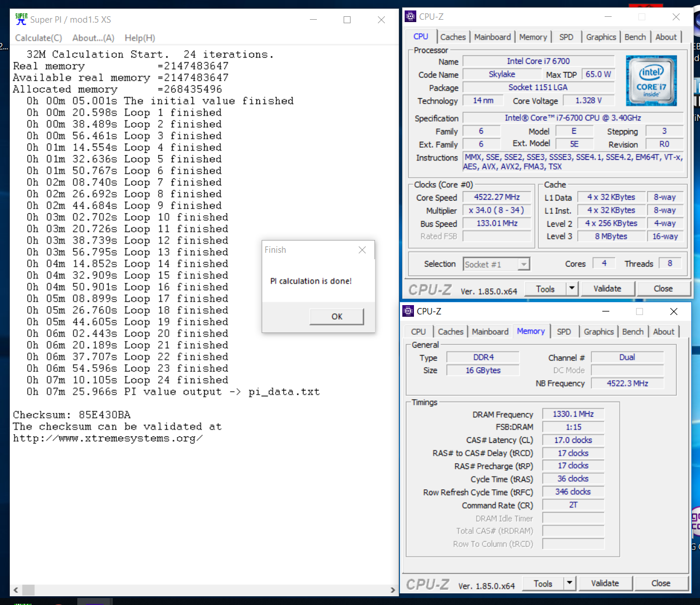The image size is (700, 605).
Task: Click the Super PI horizontal scrollbar right arrow
Action: click(393, 590)
